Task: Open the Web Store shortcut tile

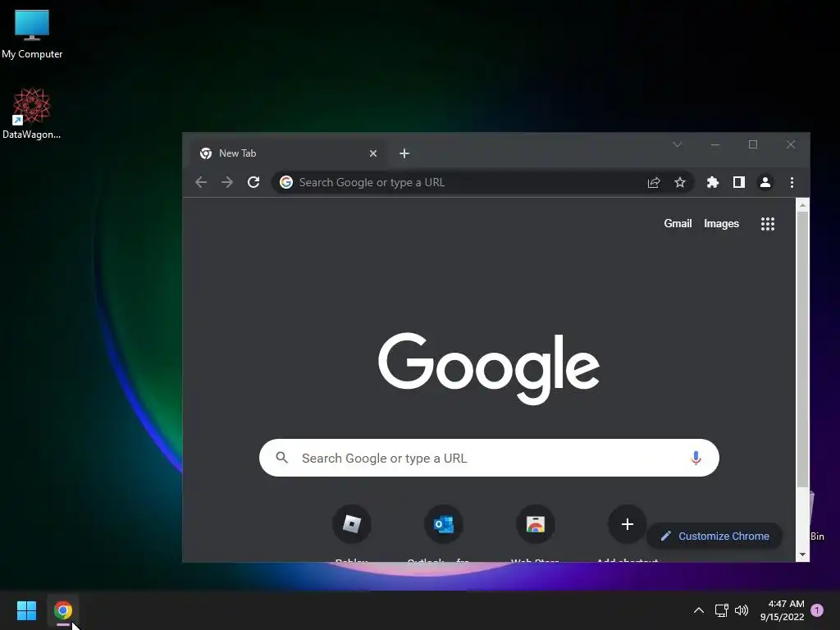Action: coord(535,524)
